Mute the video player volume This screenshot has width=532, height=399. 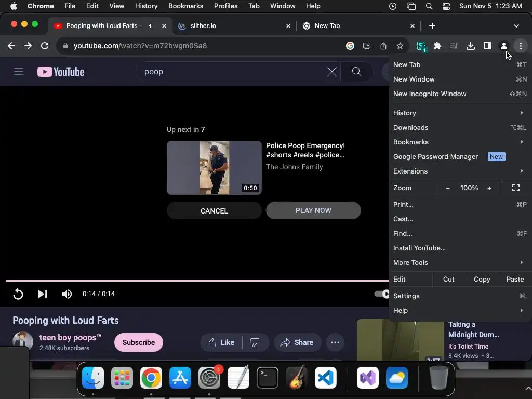click(67, 294)
